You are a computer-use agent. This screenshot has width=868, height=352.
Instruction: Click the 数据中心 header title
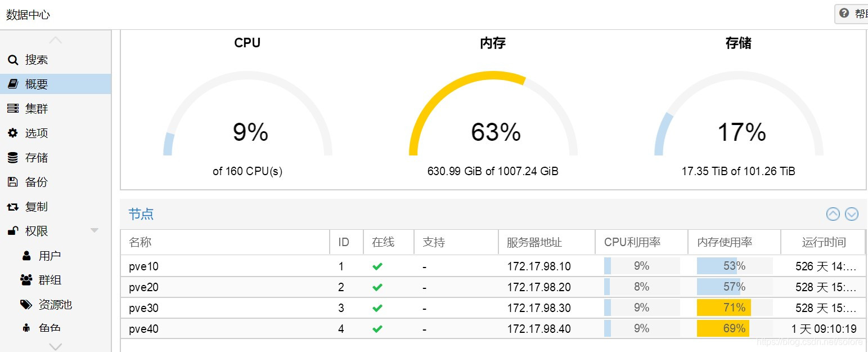(28, 15)
